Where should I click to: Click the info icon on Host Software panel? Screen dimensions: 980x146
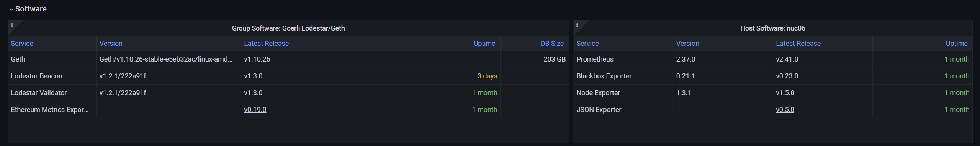tap(577, 25)
